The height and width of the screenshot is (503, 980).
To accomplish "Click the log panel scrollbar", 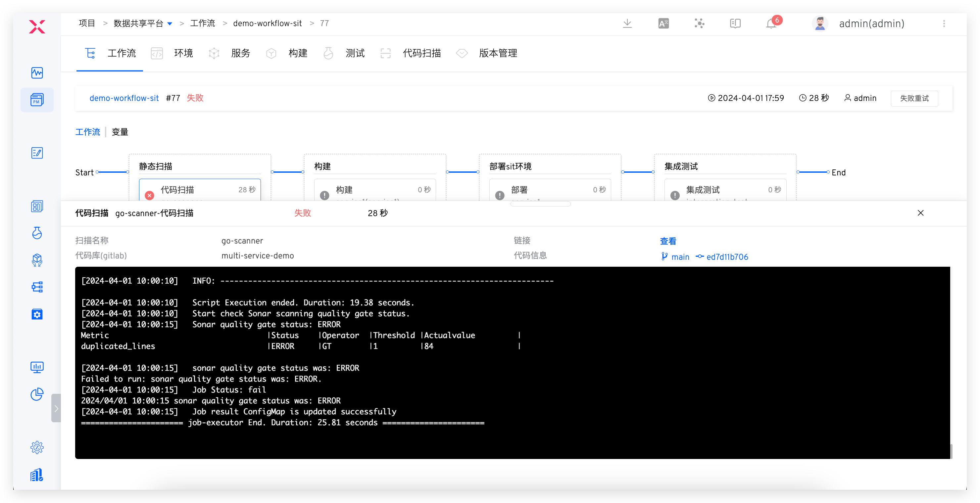I will tap(951, 451).
